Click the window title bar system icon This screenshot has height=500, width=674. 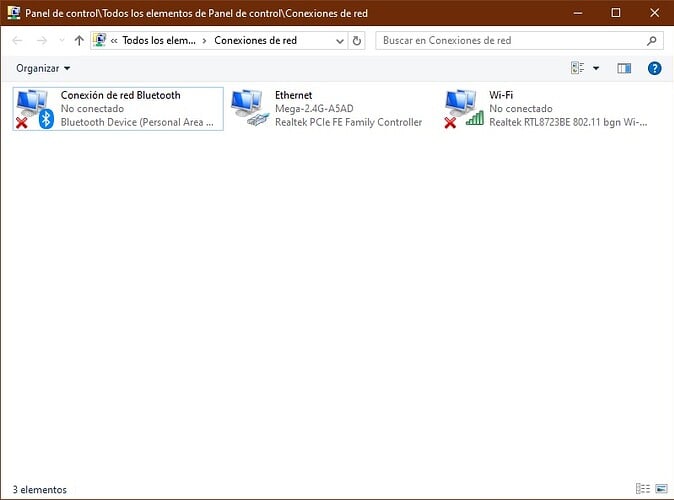(14, 12)
